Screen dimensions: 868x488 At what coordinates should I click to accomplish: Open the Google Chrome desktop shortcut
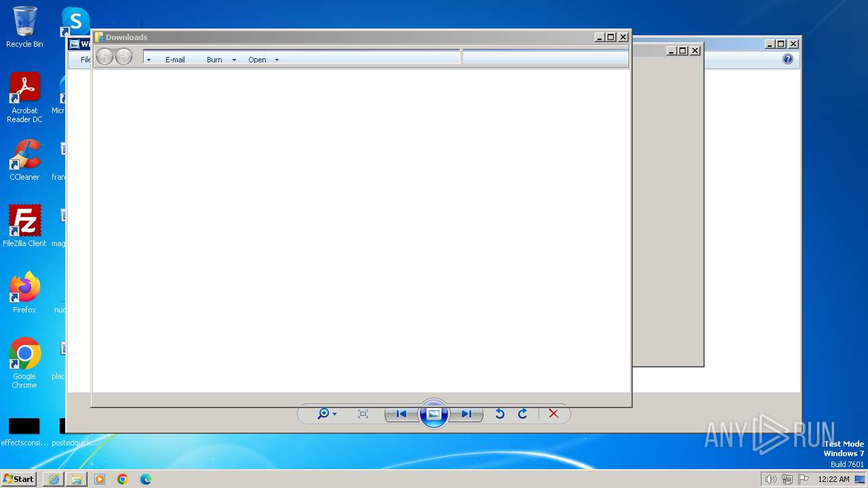tap(24, 363)
